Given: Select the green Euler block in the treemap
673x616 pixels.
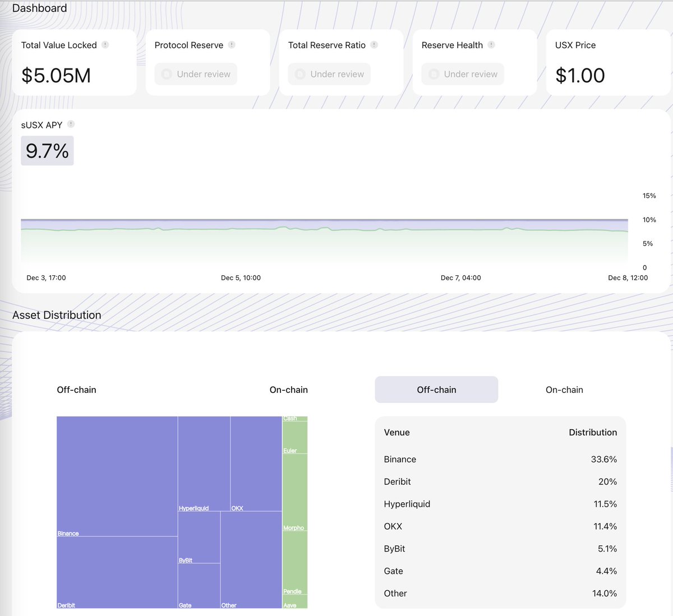Looking at the screenshot, I should point(295,437).
